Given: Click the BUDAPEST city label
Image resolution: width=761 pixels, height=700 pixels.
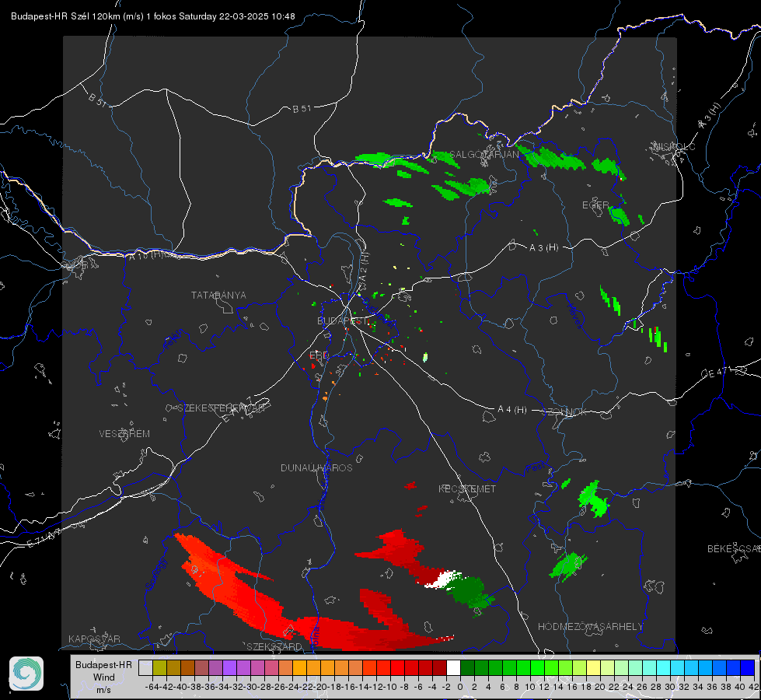Looking at the screenshot, I should (342, 320).
